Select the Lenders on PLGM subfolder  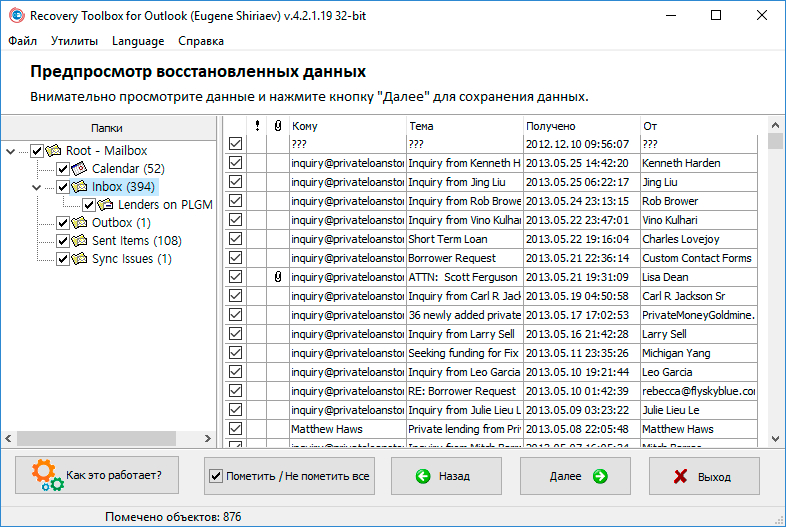165,205
